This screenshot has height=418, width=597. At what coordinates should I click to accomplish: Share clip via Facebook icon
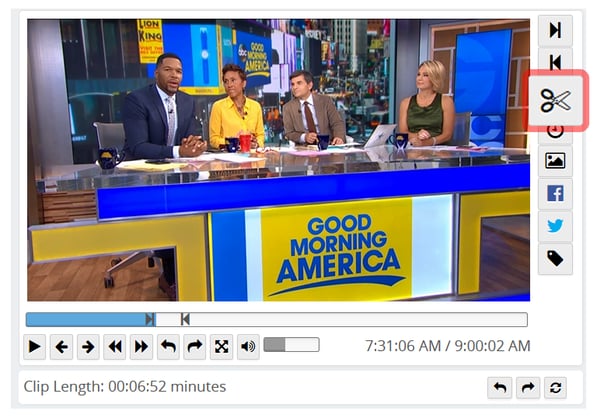click(555, 194)
